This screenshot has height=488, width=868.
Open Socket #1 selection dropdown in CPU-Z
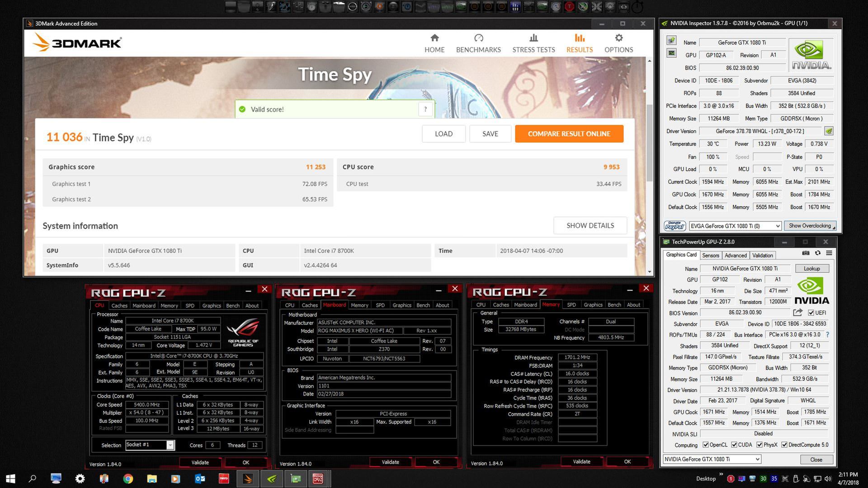[x=150, y=445]
